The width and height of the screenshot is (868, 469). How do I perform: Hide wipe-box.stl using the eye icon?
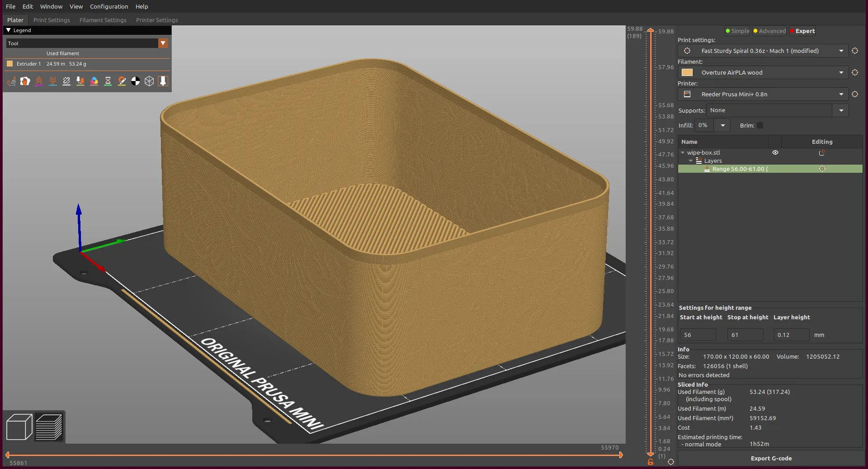tap(775, 153)
